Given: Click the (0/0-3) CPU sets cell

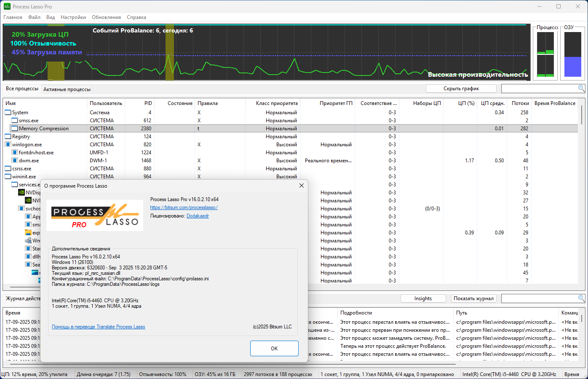Looking at the screenshot, I should click(433, 209).
